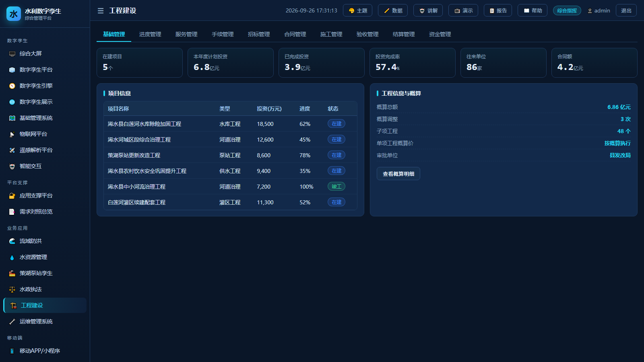Select row 浠水县白莲河水库除险加固工程
The image size is (644, 362).
[230, 124]
